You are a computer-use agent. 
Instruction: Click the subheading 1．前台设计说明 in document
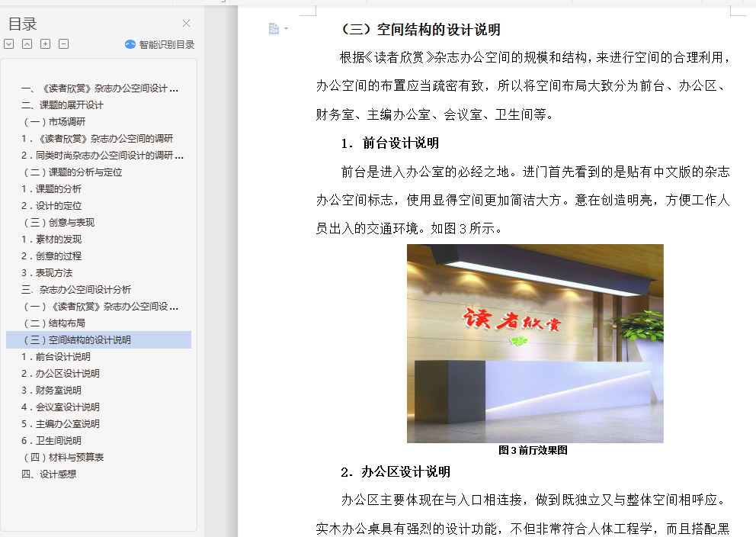[389, 143]
